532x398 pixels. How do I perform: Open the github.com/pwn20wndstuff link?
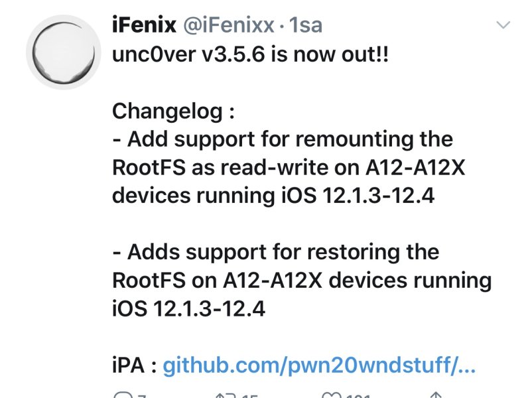coord(319,364)
